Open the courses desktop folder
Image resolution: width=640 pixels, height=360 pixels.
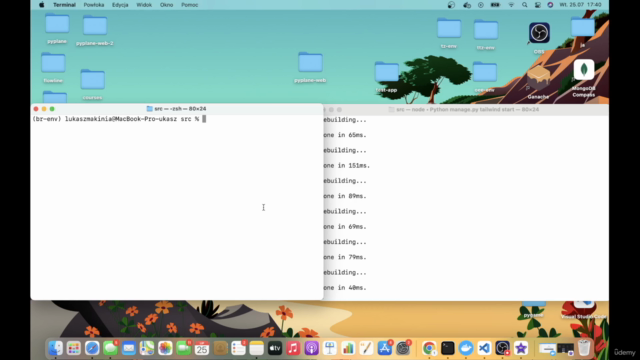click(92, 84)
